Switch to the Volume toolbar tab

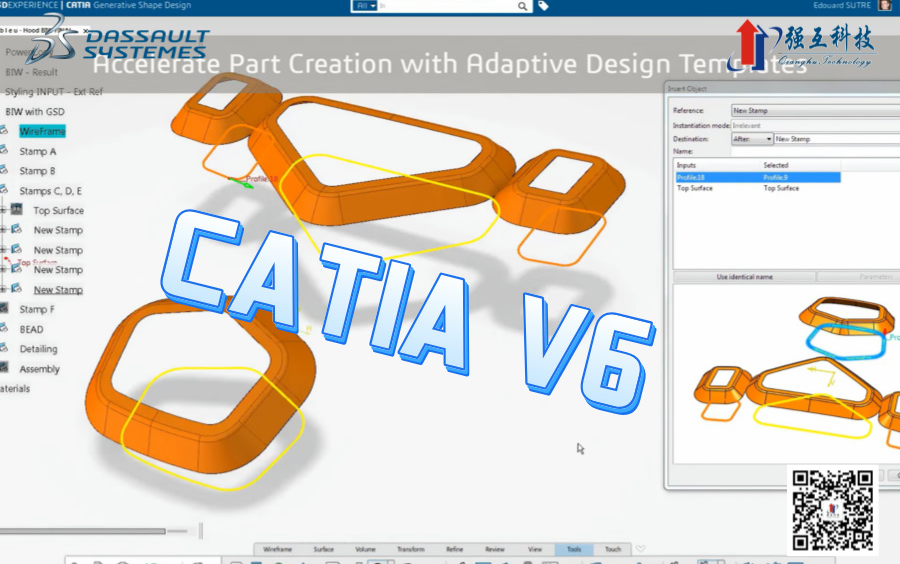click(365, 549)
